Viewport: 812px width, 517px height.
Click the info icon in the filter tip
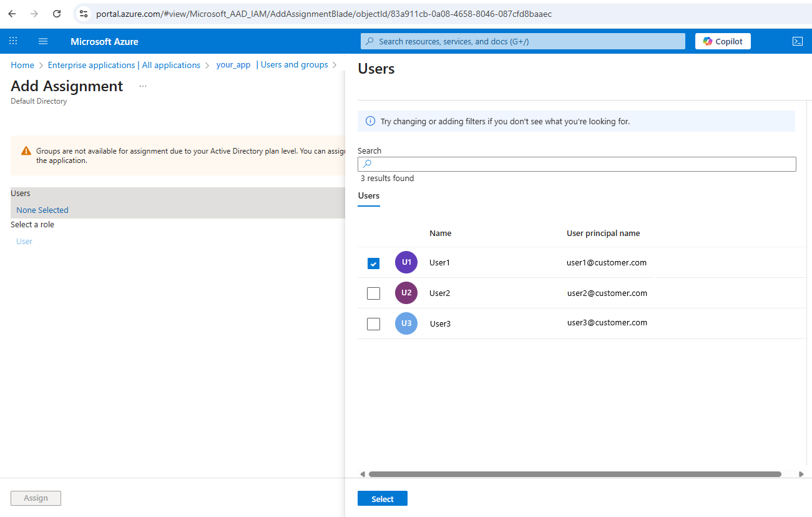[x=370, y=121]
